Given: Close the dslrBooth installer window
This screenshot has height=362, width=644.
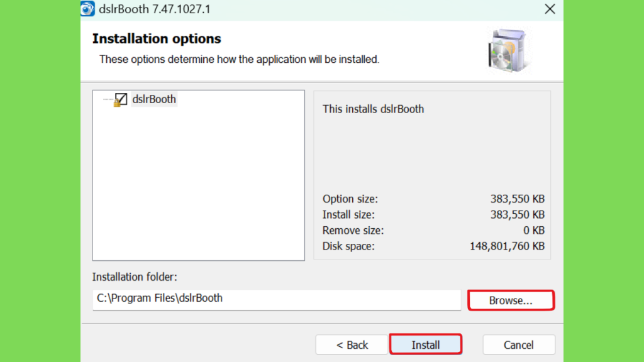Looking at the screenshot, I should click(550, 9).
